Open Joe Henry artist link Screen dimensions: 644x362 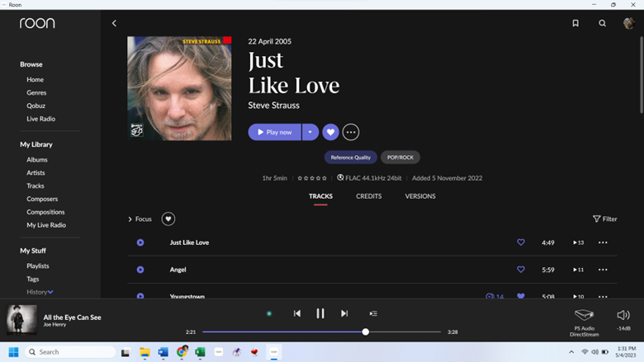[54, 325]
